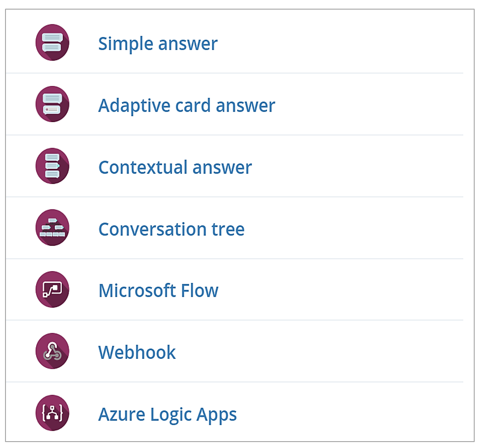Pick the Microsoft Flow list row
Viewport: 482px width, 448px height.
[x=235, y=289]
